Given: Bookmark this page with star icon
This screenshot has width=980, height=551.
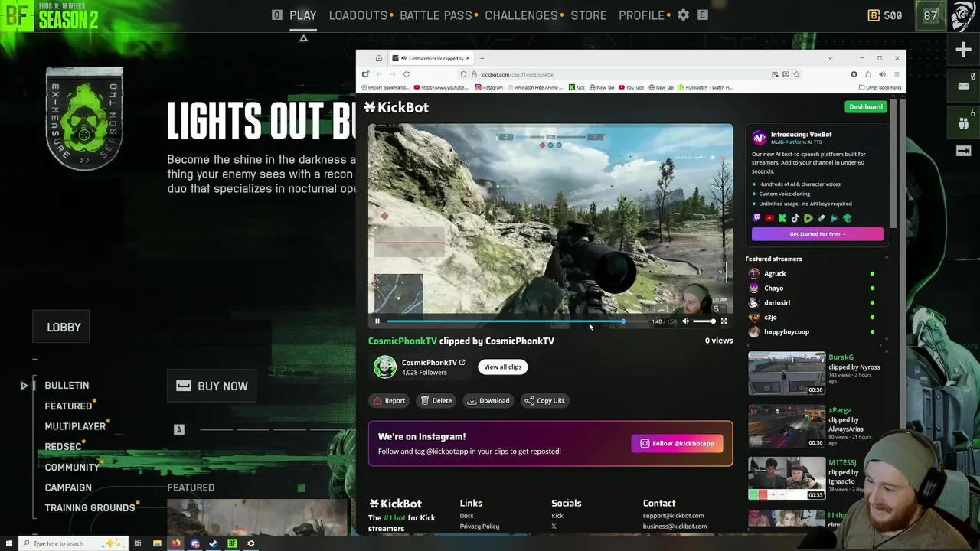Looking at the screenshot, I should (x=796, y=74).
